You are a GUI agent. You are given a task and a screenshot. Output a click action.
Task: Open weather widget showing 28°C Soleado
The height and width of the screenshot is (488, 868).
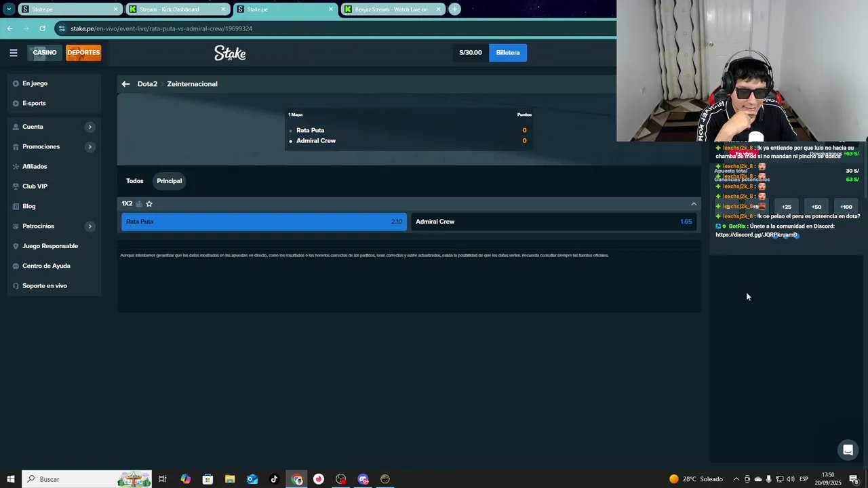point(696,479)
